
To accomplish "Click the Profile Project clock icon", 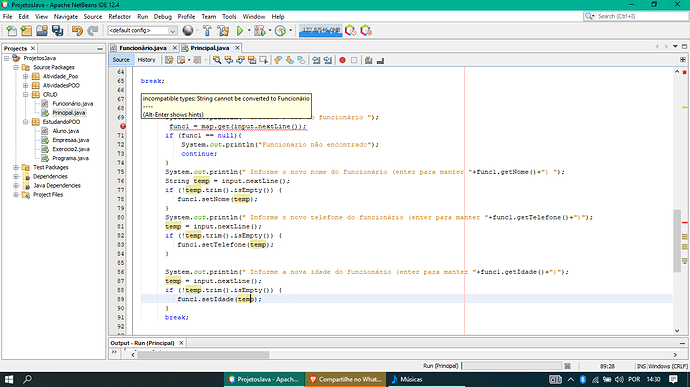I will tap(280, 31).
